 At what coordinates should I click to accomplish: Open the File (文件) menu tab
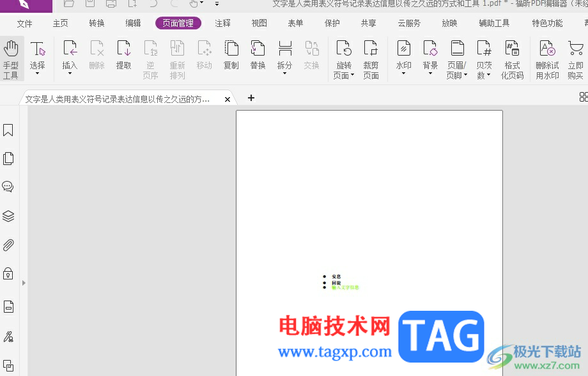click(x=25, y=23)
